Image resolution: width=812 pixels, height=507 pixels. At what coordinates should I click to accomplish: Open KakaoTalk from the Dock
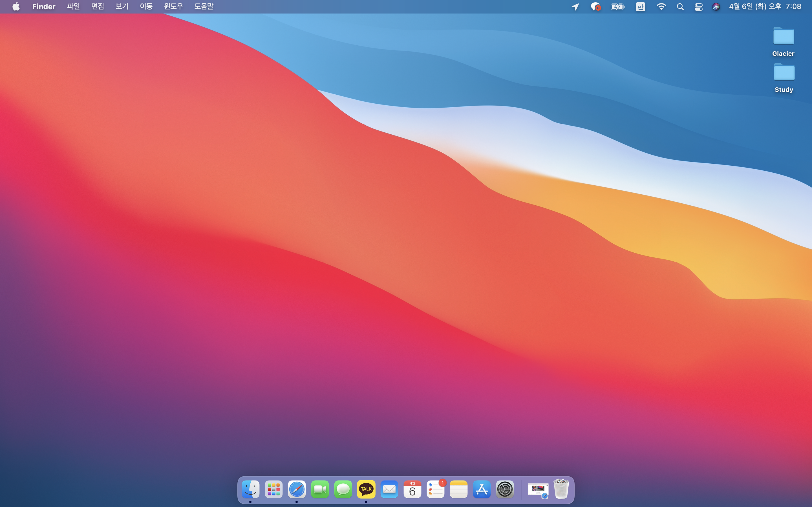point(366,489)
